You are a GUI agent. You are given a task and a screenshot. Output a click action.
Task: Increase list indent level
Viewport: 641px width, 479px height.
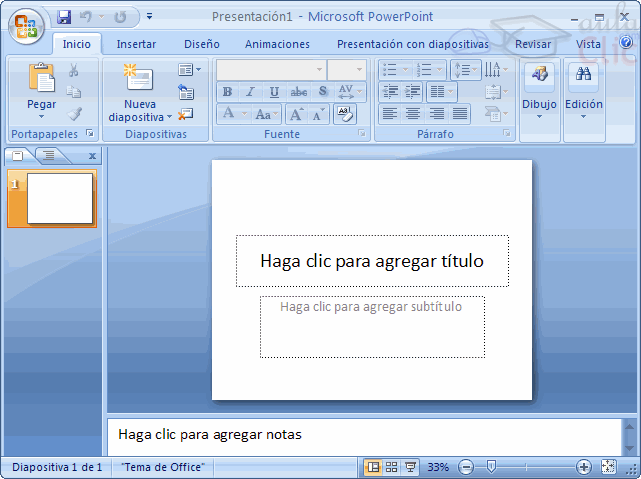click(x=412, y=92)
